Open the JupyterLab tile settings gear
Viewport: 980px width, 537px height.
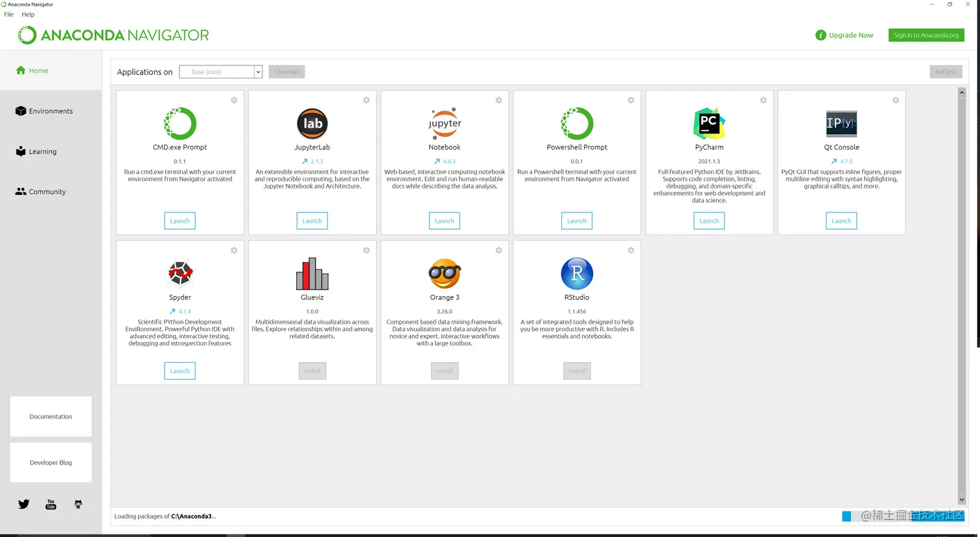(366, 100)
